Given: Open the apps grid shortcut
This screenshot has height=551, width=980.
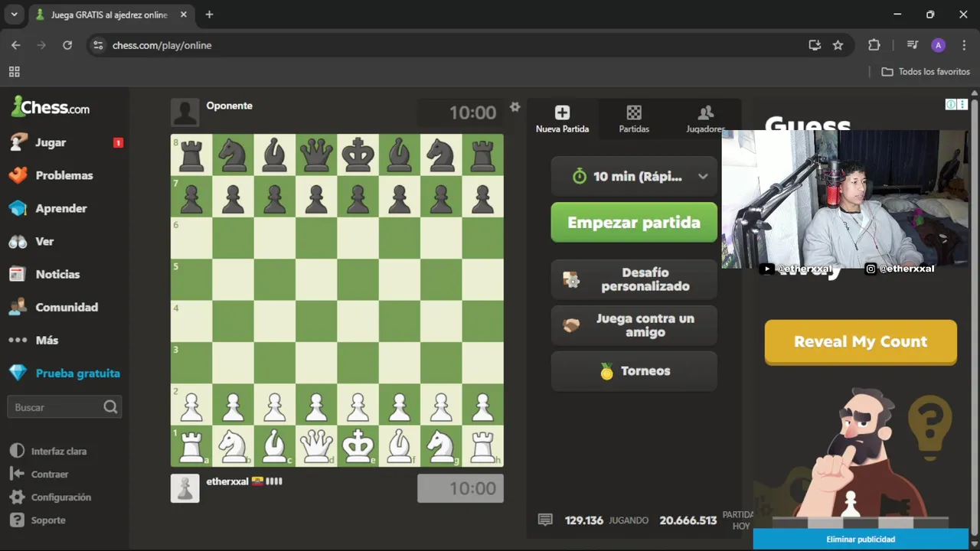Looking at the screenshot, I should (x=14, y=71).
